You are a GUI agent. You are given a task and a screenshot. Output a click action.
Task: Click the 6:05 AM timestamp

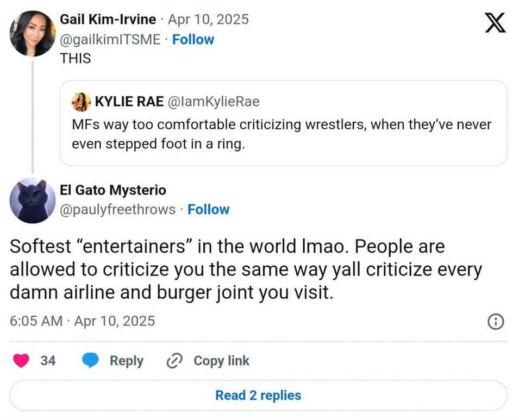pos(36,321)
